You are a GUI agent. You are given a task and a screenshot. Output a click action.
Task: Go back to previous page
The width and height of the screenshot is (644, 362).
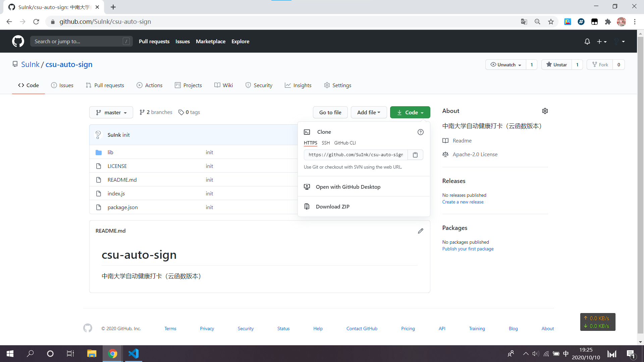(9, 22)
